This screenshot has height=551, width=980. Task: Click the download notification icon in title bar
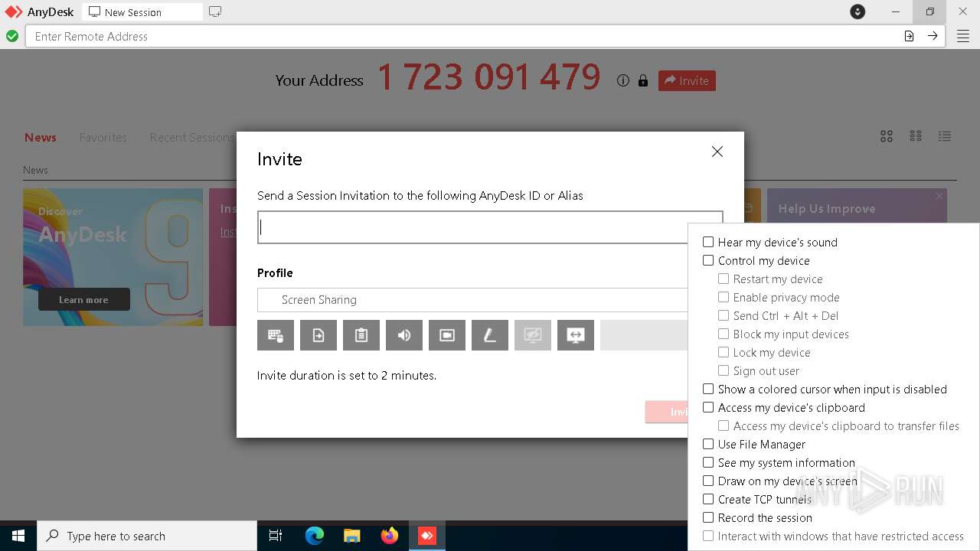point(857,11)
